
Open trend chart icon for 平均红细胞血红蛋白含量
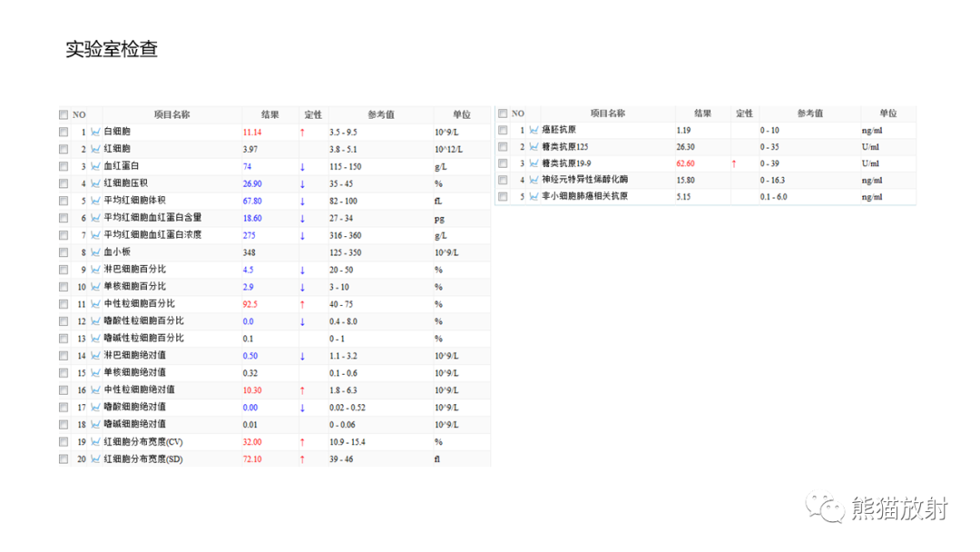click(95, 218)
